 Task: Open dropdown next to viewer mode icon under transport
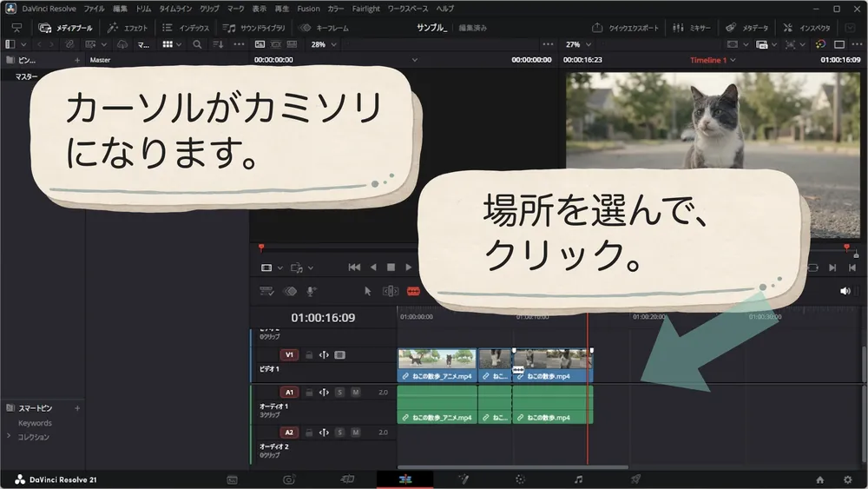[x=279, y=268]
